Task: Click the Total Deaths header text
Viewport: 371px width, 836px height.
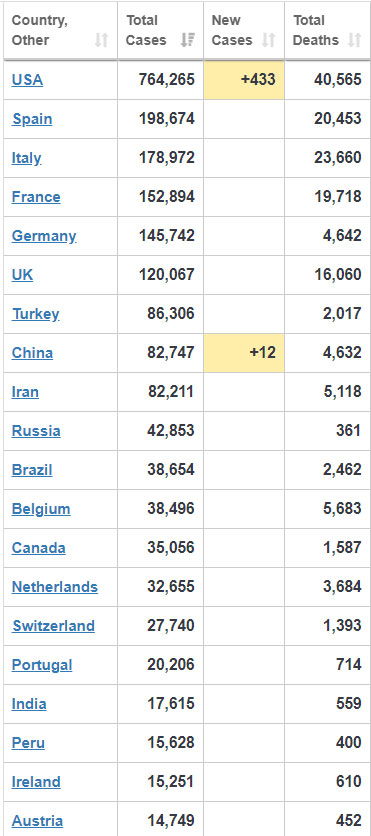Action: coord(316,30)
